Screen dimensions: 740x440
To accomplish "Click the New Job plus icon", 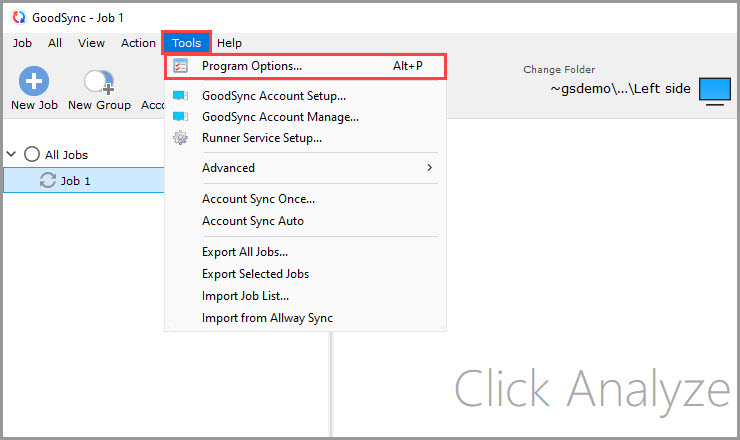I will [x=34, y=82].
